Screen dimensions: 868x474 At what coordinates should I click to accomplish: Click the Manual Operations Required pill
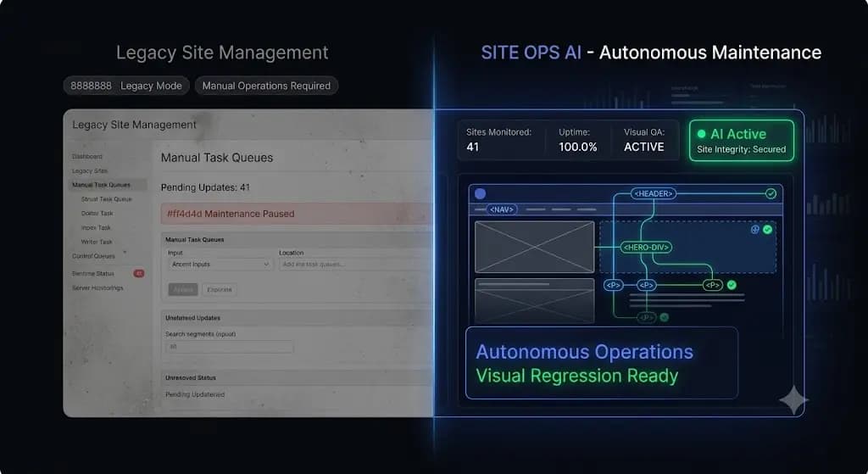pyautogui.click(x=266, y=86)
